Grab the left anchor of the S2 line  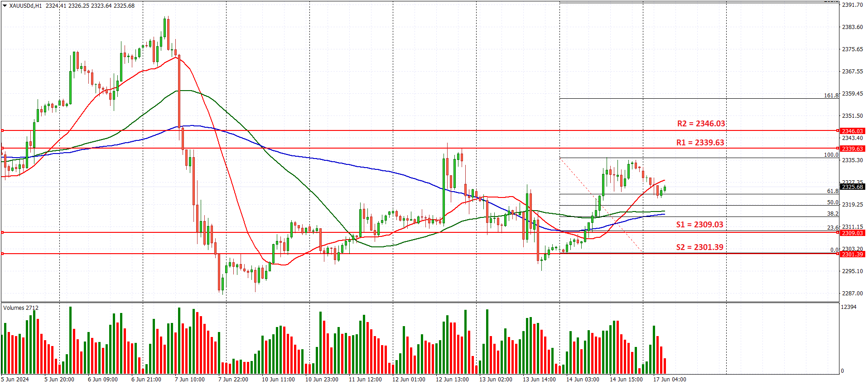click(x=2, y=254)
